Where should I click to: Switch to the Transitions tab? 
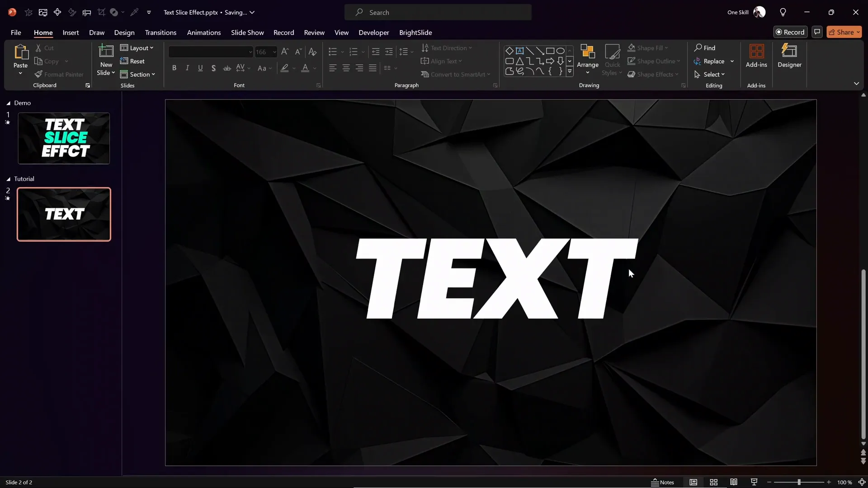(x=160, y=32)
